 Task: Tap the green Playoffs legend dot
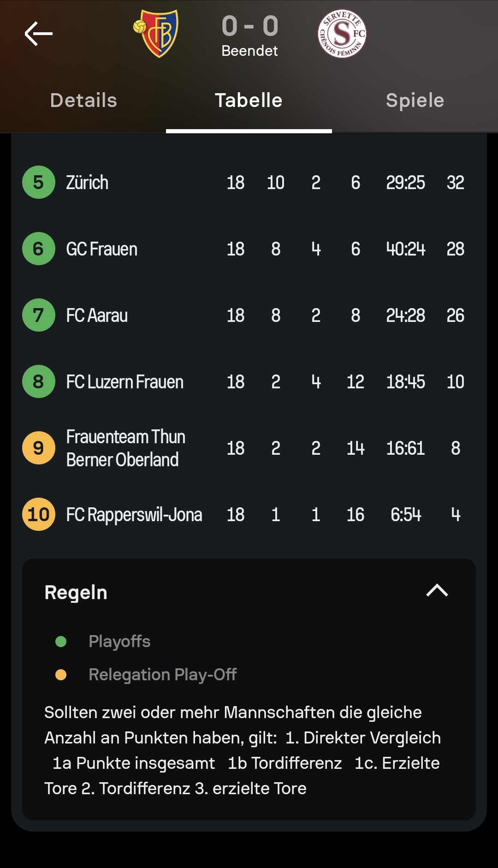61,642
